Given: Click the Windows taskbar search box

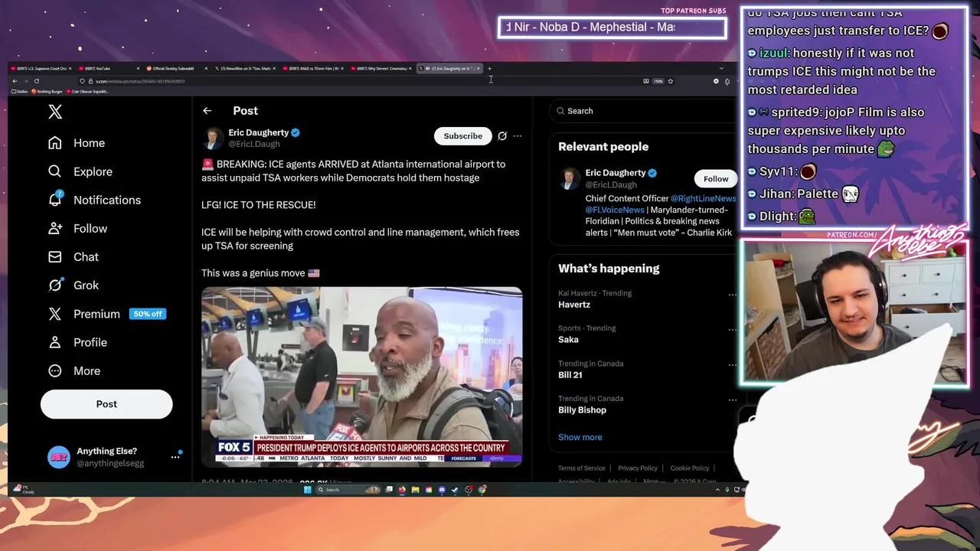Looking at the screenshot, I should (x=348, y=490).
